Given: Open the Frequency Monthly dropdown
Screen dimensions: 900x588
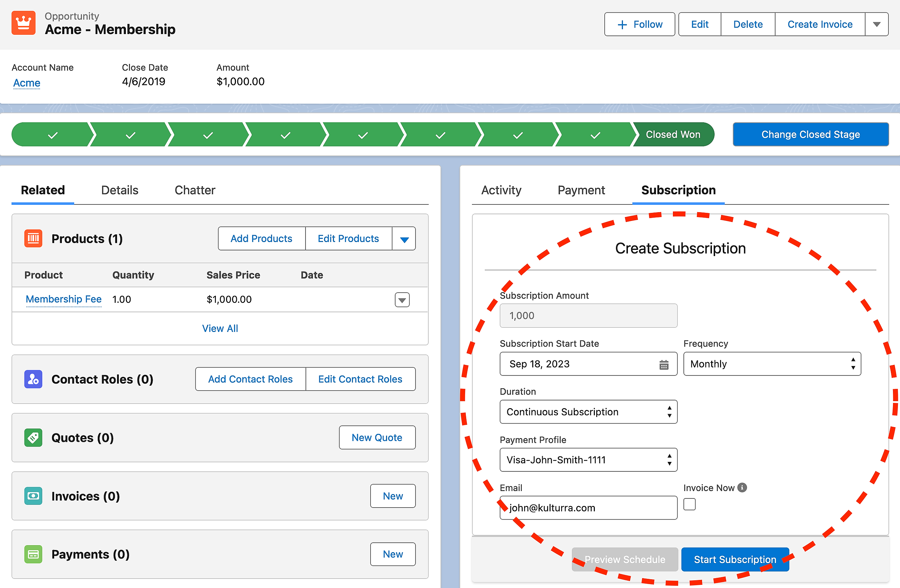Looking at the screenshot, I should (x=772, y=364).
